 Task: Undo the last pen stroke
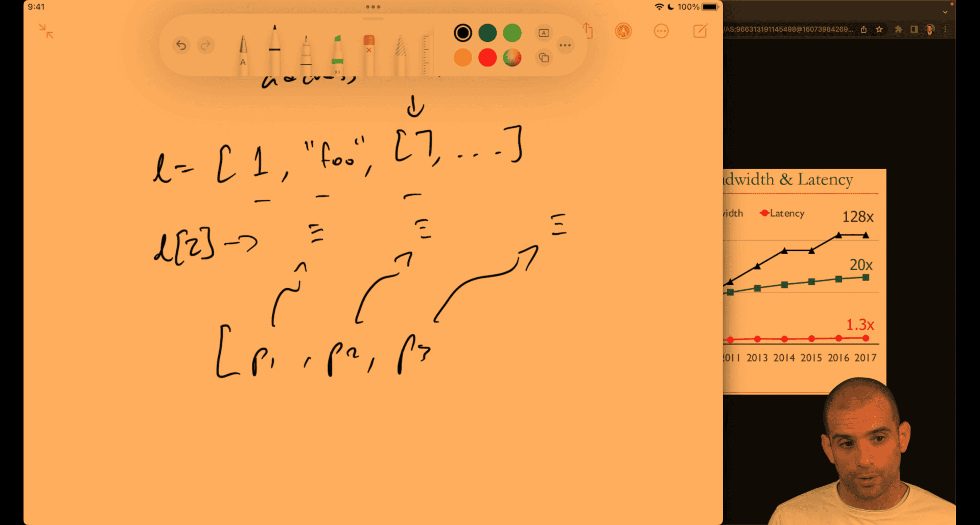(181, 45)
